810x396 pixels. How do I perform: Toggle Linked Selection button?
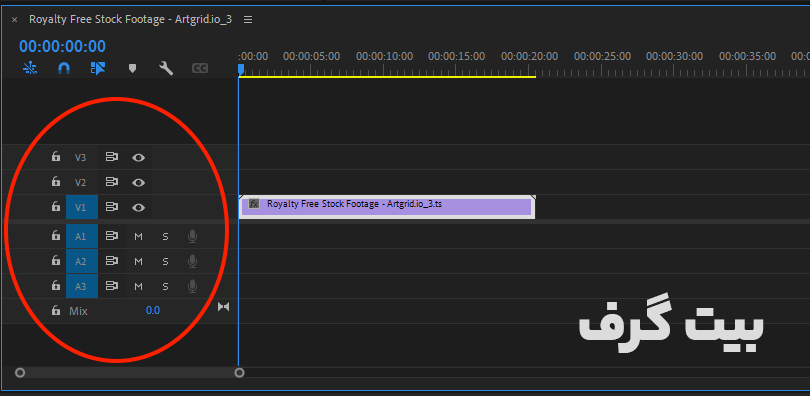point(98,68)
